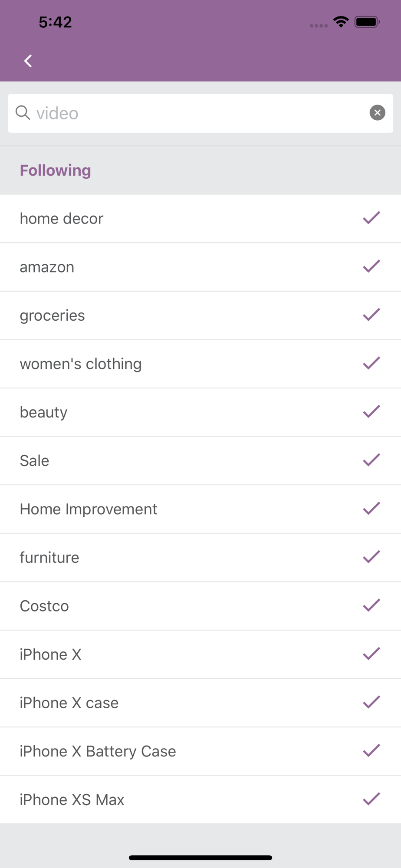Tap the search magnifier icon
The width and height of the screenshot is (401, 868).
pyautogui.click(x=23, y=112)
